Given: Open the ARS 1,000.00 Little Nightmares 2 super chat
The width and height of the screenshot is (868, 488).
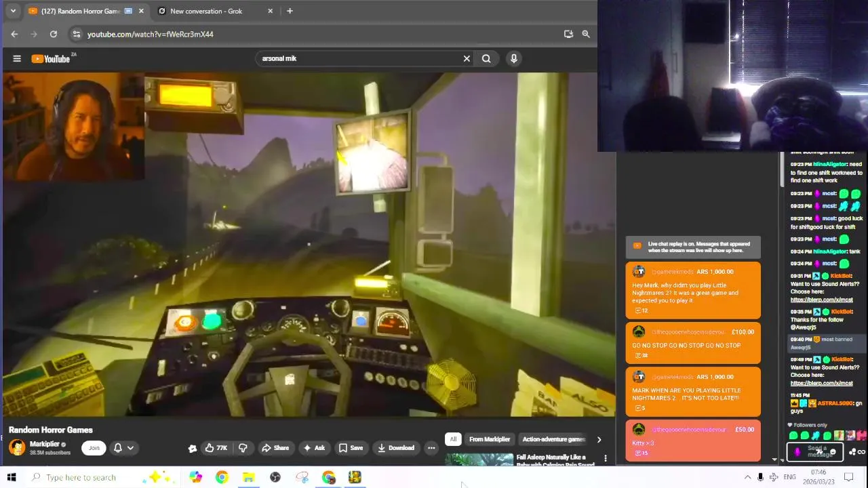Looking at the screenshot, I should click(x=693, y=290).
